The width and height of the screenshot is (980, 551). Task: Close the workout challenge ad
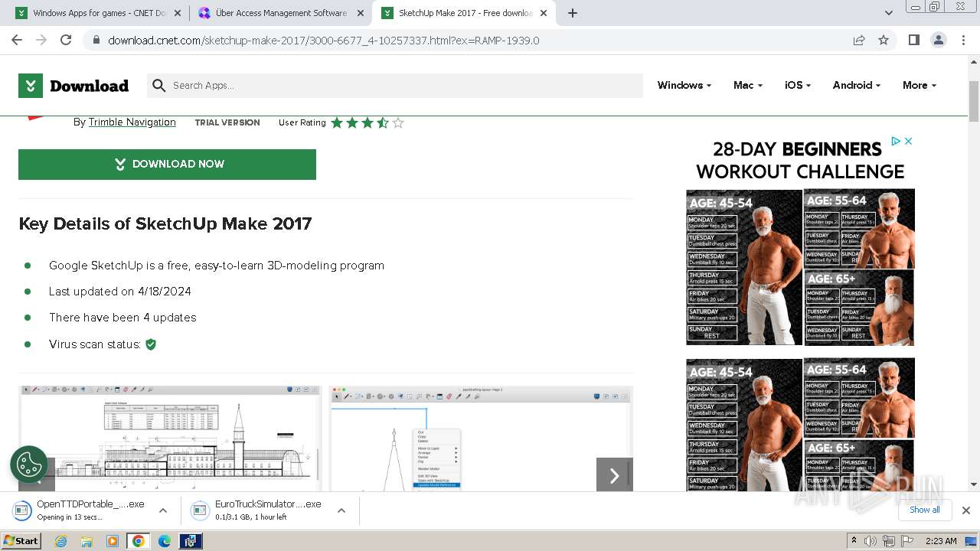(909, 142)
